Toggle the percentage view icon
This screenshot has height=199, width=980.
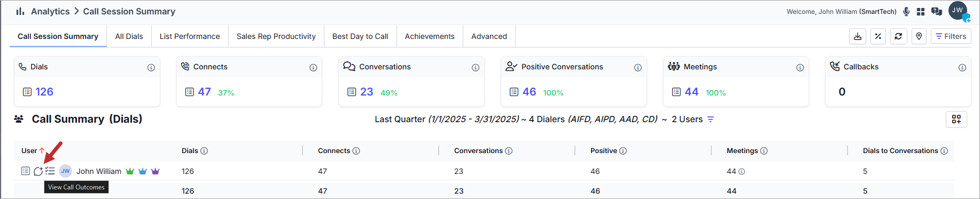coord(878,36)
